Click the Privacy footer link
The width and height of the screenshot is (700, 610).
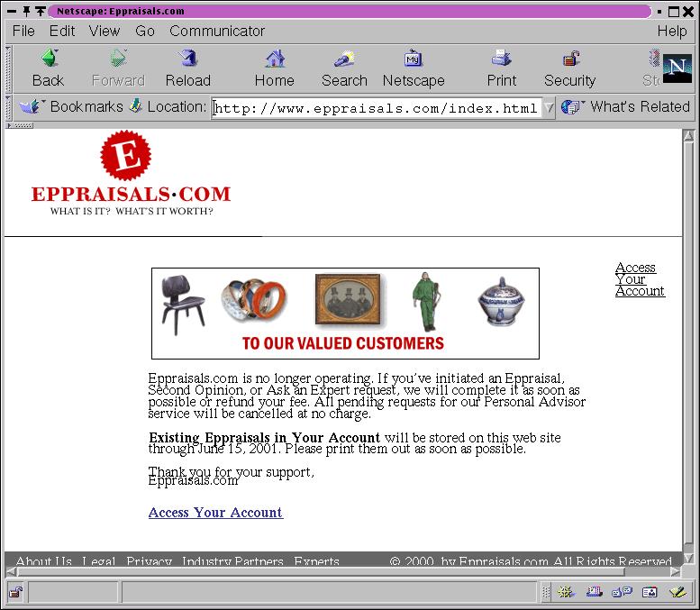(150, 560)
